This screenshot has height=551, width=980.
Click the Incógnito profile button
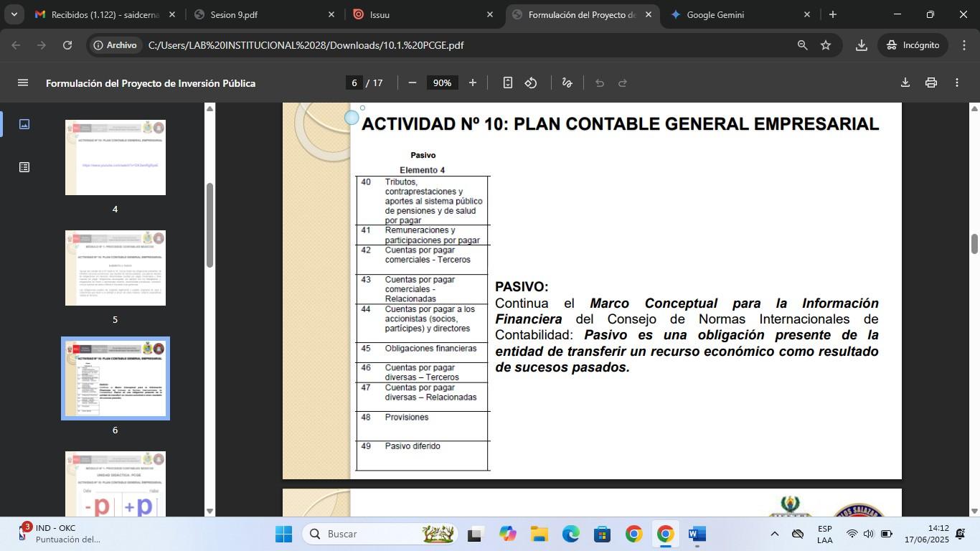[x=913, y=45]
